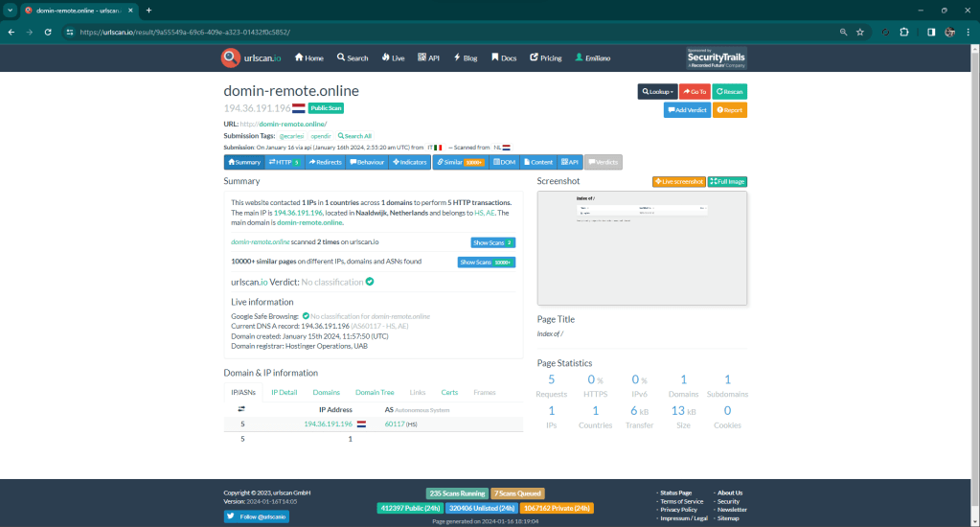Click the Rescan button

(730, 91)
